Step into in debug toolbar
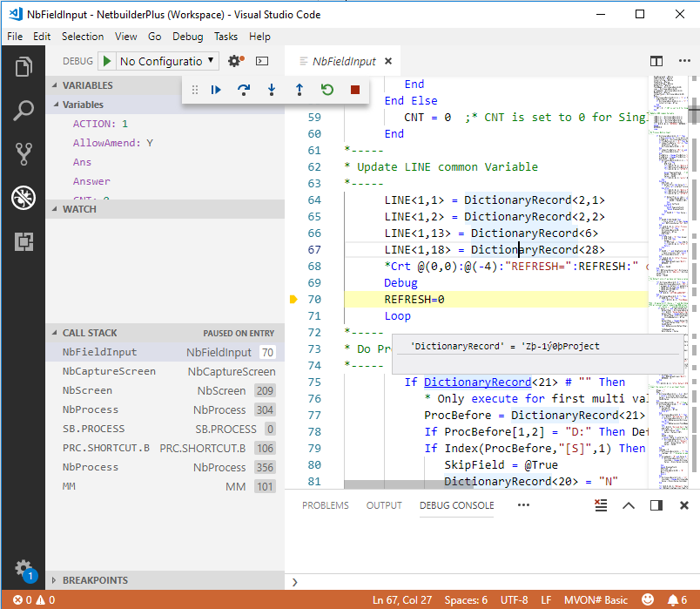 pos(272,90)
